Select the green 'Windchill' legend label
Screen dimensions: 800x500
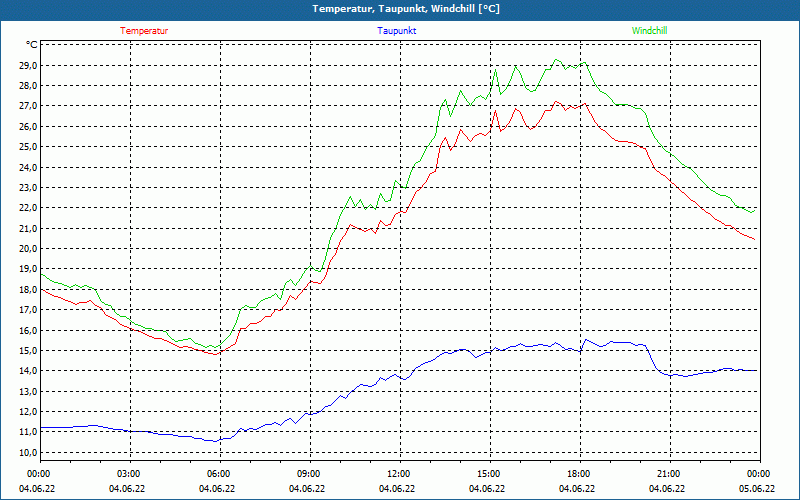[649, 31]
